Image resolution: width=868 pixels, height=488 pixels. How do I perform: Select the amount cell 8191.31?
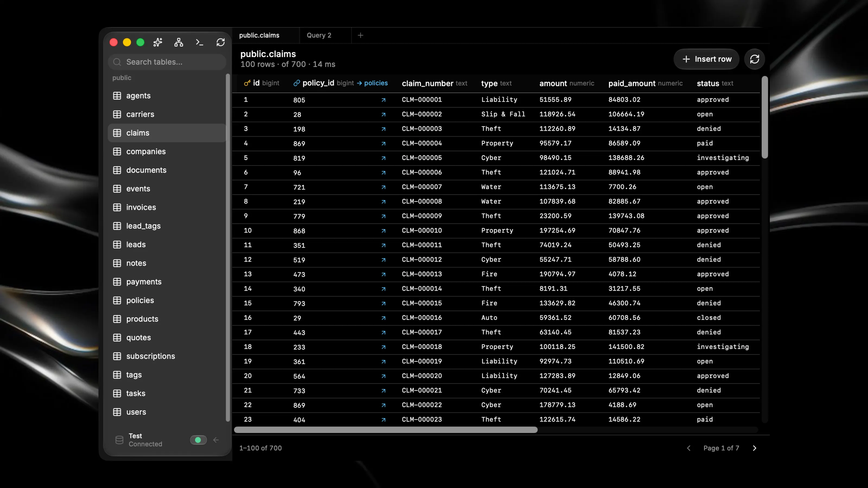553,289
